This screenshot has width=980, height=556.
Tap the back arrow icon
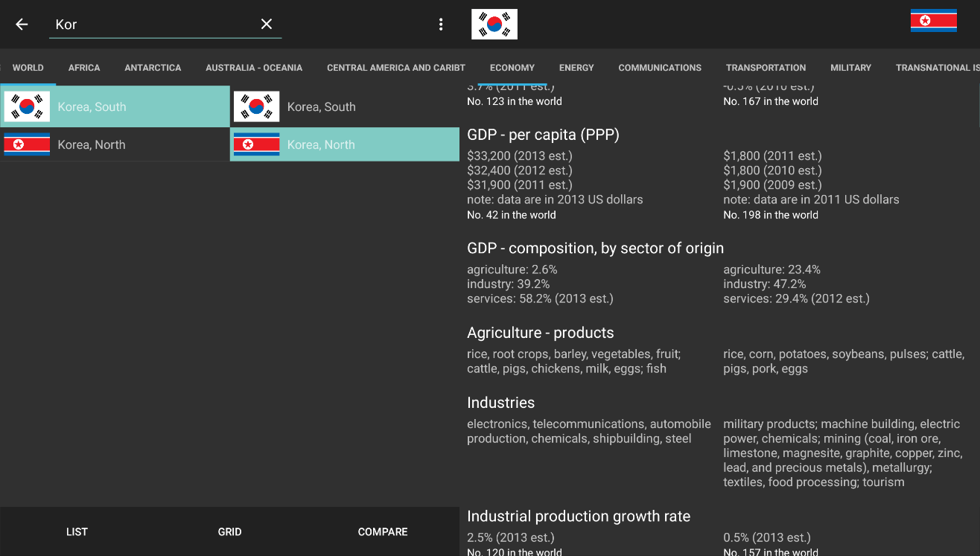22,25
